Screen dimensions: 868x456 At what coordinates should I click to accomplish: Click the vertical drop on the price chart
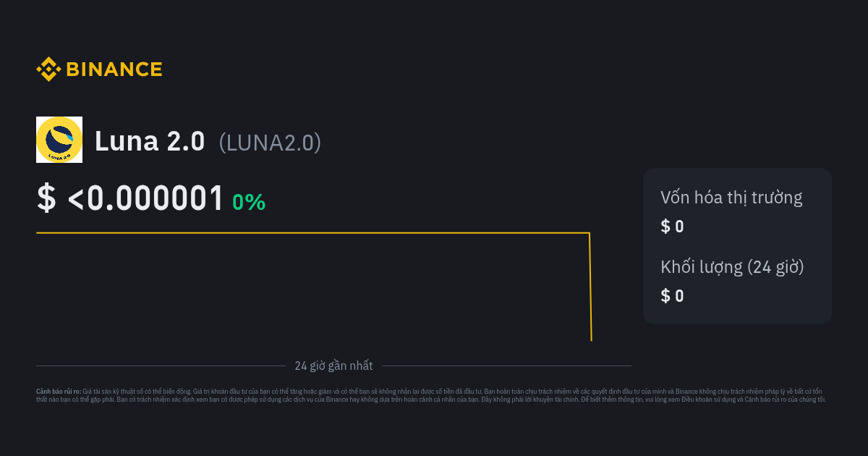(x=591, y=290)
